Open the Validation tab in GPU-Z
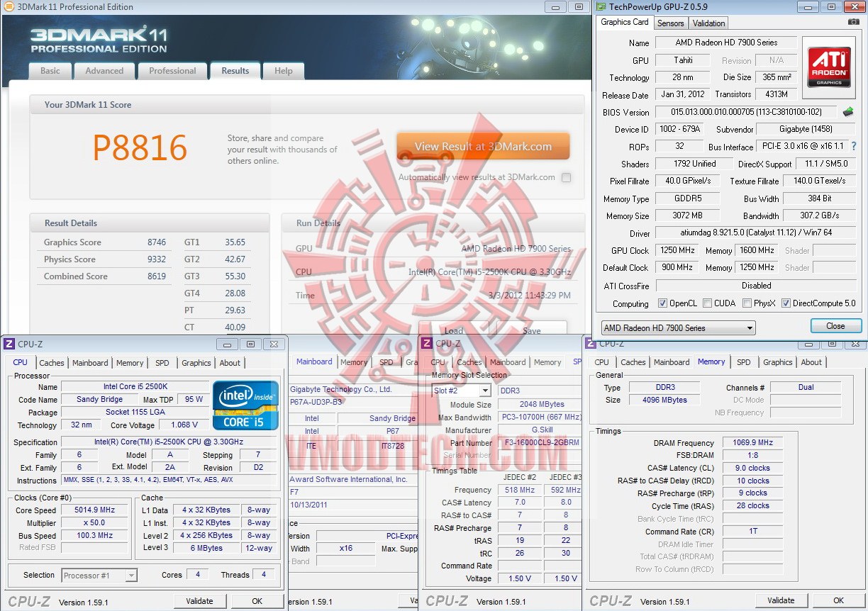This screenshot has height=611, width=868. [709, 23]
